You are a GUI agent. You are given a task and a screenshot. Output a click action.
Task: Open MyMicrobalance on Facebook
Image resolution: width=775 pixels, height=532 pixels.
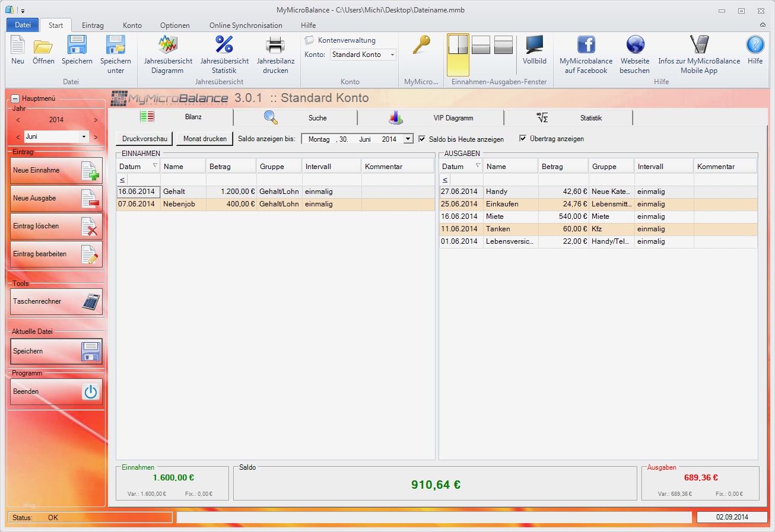pyautogui.click(x=586, y=54)
